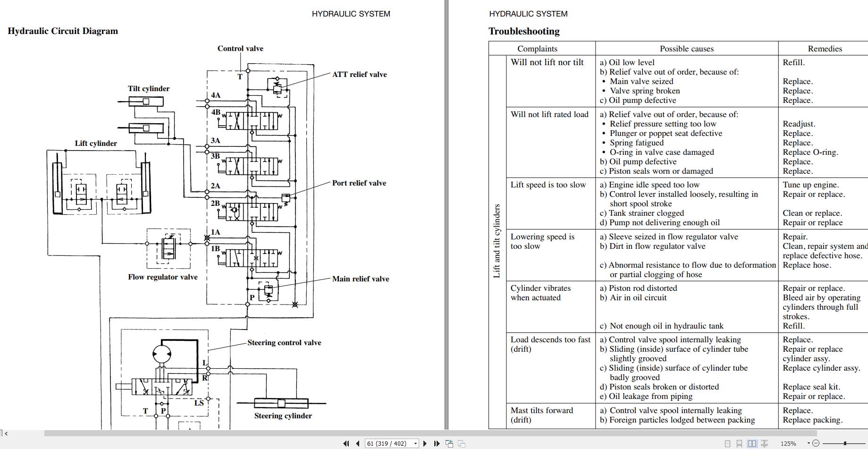Click the zoom out minus button
The width and height of the screenshot is (868, 449).
[816, 443]
